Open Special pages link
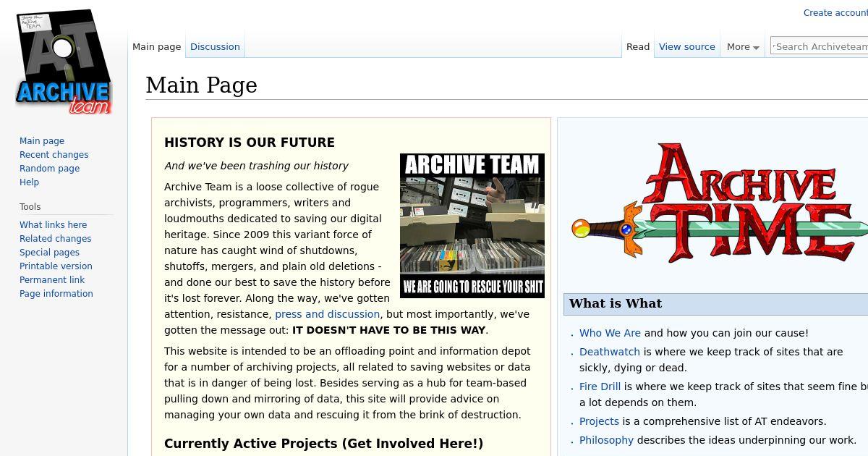This screenshot has height=456, width=868. click(50, 253)
